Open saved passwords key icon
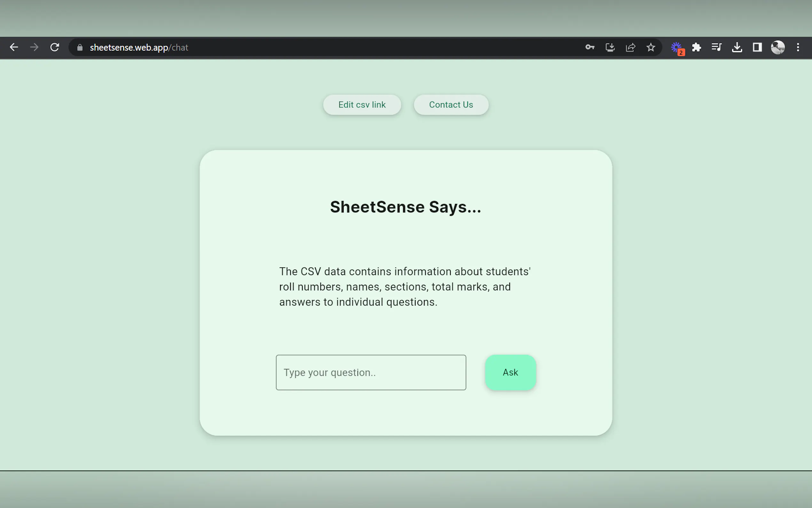812x508 pixels. 590,47
